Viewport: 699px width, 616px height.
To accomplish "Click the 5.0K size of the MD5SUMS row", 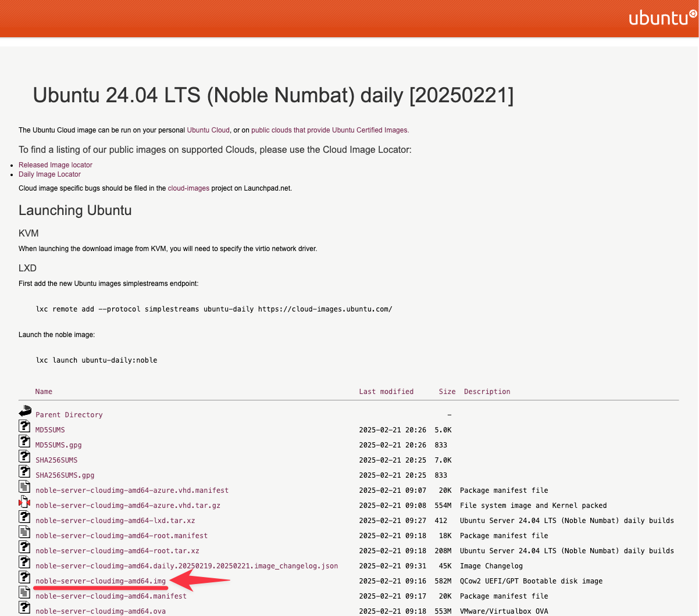I will (443, 430).
